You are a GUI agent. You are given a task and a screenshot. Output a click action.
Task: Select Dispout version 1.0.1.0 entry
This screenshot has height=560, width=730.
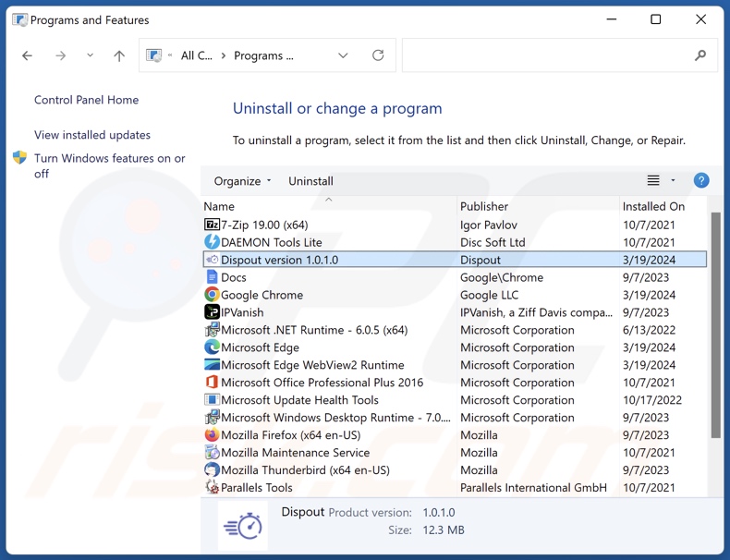[x=455, y=260]
